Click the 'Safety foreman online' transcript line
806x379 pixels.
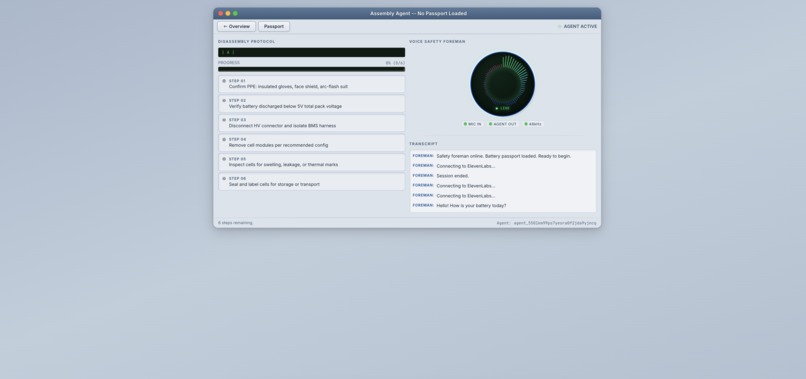(x=491, y=156)
